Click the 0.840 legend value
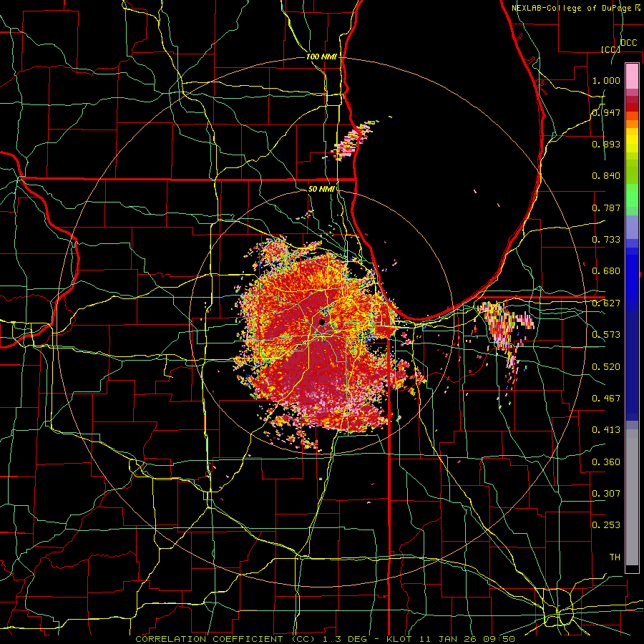The height and width of the screenshot is (644, 644). (606, 176)
